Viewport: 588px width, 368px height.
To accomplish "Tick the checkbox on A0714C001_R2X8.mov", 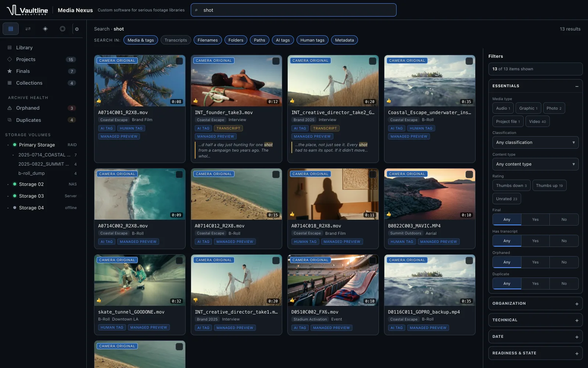I will (179, 61).
